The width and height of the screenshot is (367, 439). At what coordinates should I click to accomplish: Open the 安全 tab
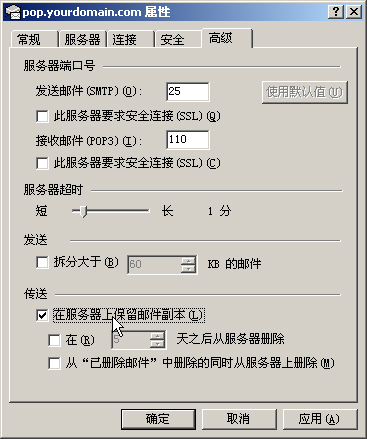pos(178,39)
